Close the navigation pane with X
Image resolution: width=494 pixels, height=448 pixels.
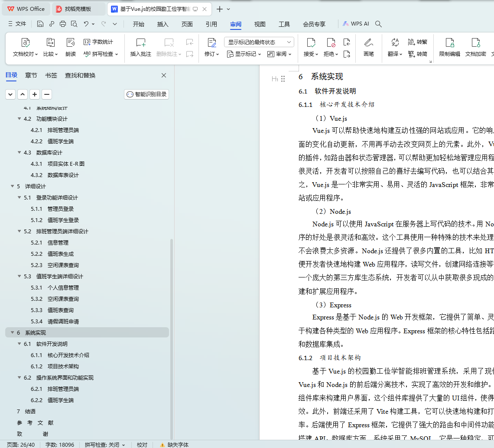point(163,75)
